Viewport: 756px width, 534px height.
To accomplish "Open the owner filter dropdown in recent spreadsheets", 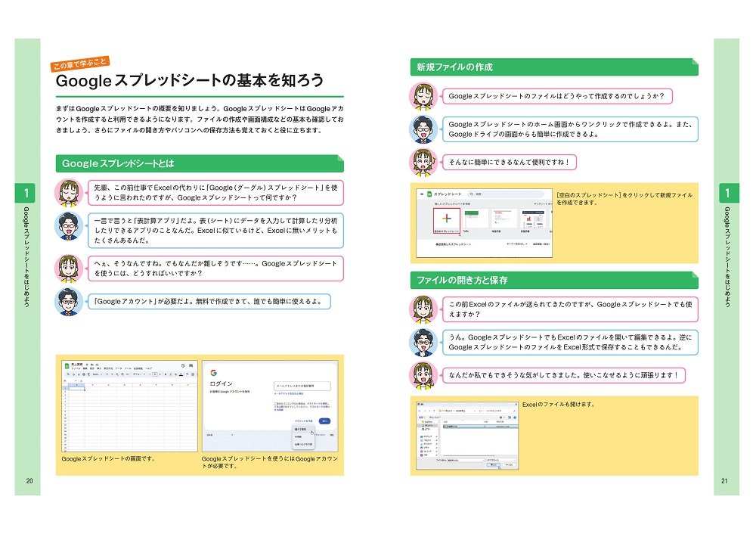I will coord(518,245).
